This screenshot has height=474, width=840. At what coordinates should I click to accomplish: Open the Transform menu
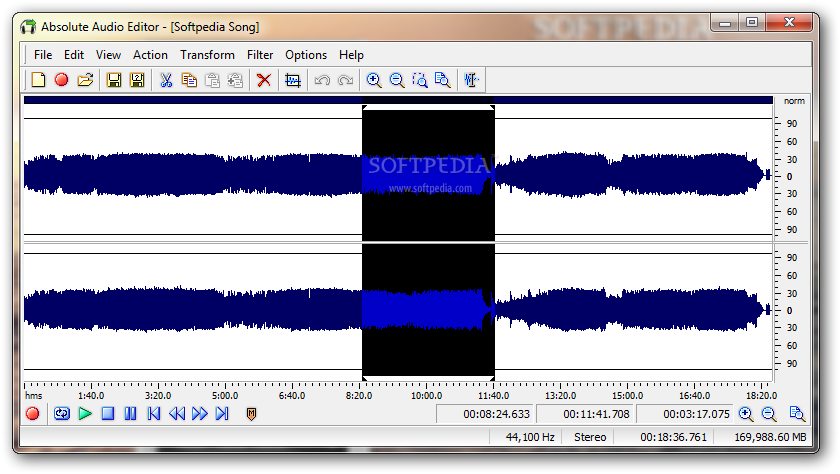pos(207,55)
